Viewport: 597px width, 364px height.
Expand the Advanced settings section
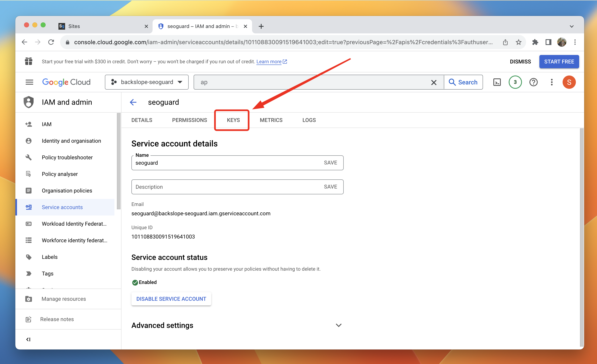[x=339, y=325]
